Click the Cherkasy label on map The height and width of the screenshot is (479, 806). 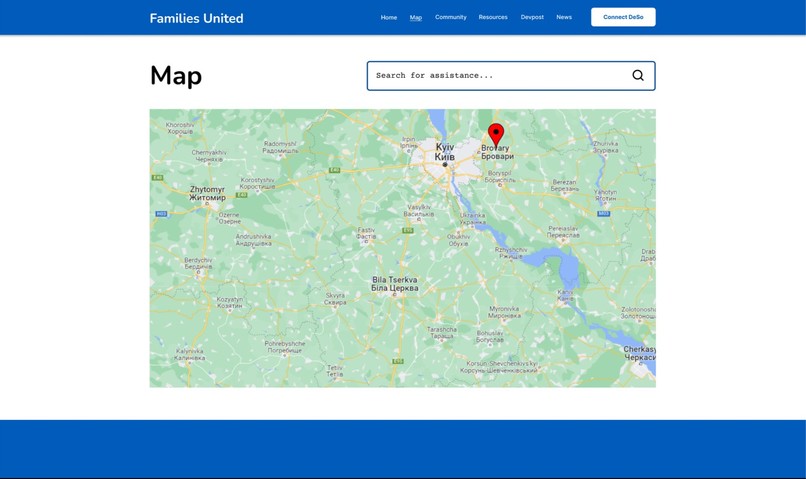[x=639, y=353]
